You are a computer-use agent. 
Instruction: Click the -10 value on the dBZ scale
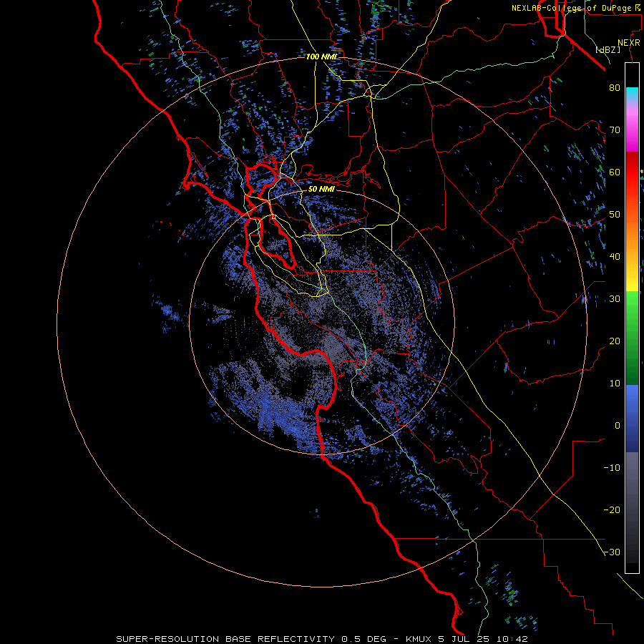tap(612, 467)
